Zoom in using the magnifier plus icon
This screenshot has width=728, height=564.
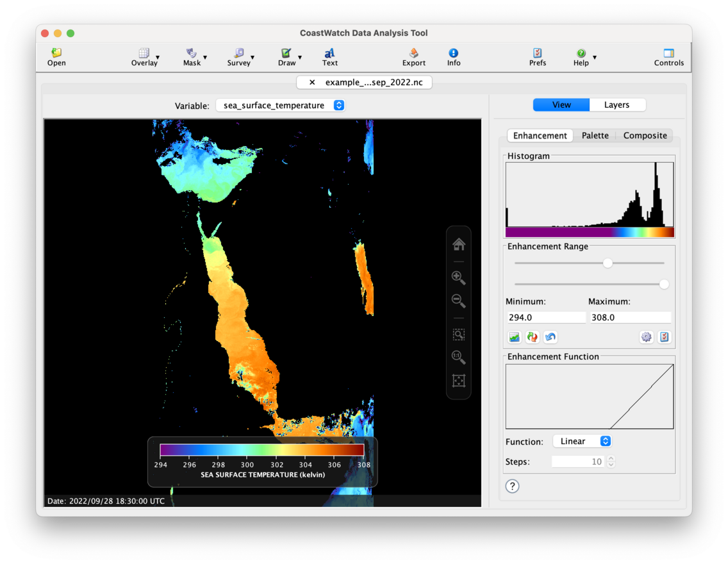tap(458, 278)
